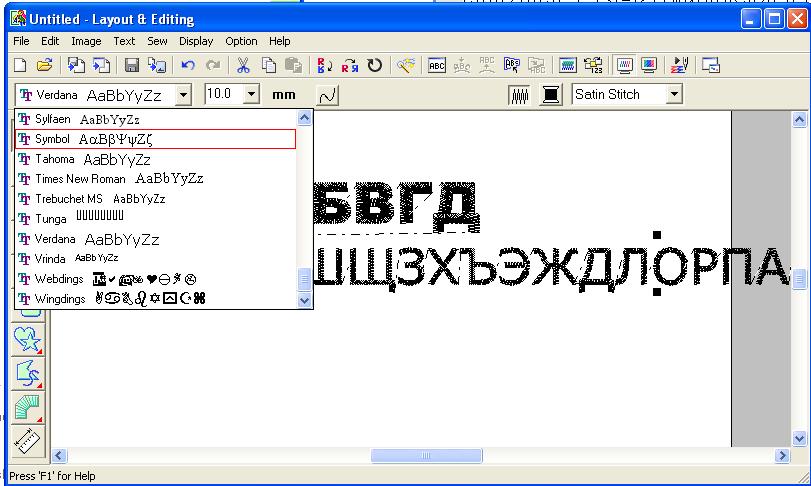
Task: Select the Measure ruler tool
Action: tap(28, 439)
